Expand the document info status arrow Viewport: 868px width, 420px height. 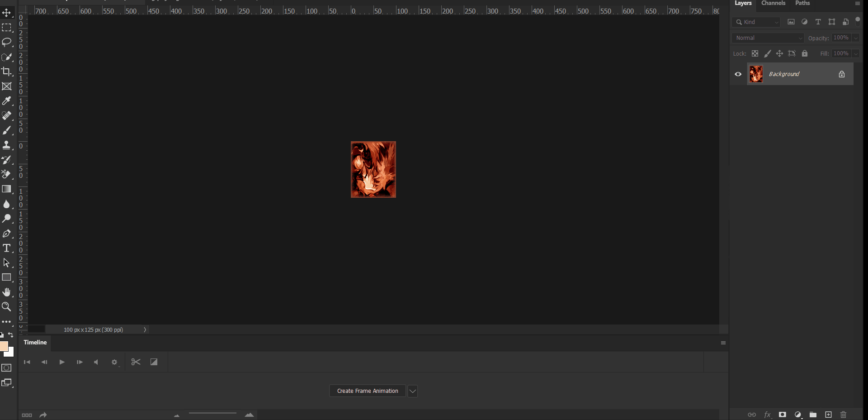point(145,330)
